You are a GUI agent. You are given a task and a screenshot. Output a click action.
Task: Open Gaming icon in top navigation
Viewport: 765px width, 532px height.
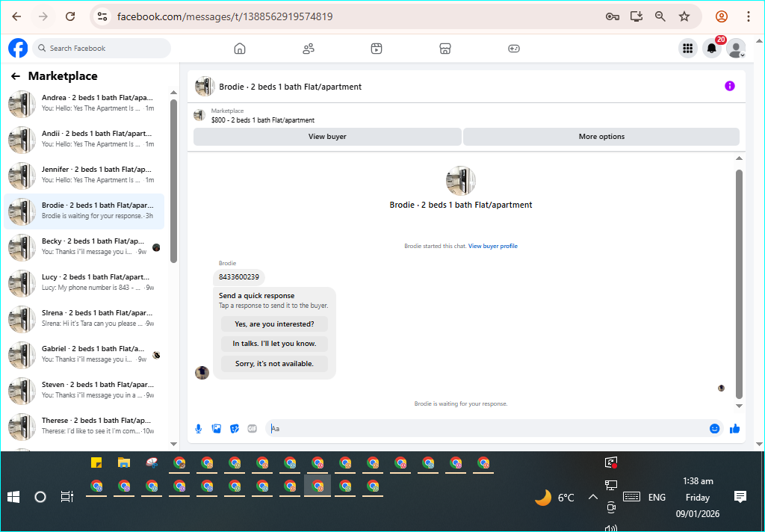(x=514, y=49)
